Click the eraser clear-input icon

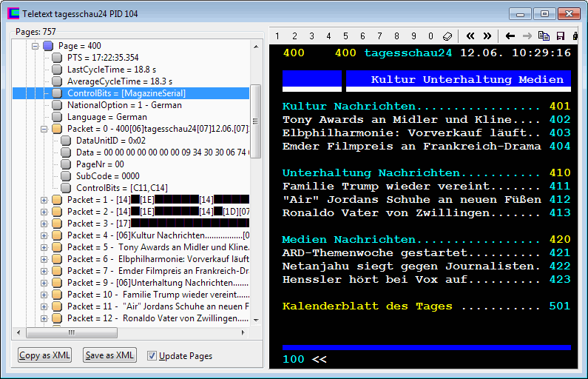pos(447,36)
